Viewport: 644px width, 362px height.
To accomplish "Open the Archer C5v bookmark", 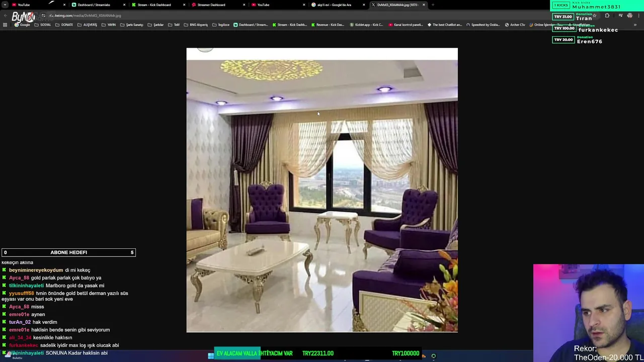I will [x=514, y=25].
